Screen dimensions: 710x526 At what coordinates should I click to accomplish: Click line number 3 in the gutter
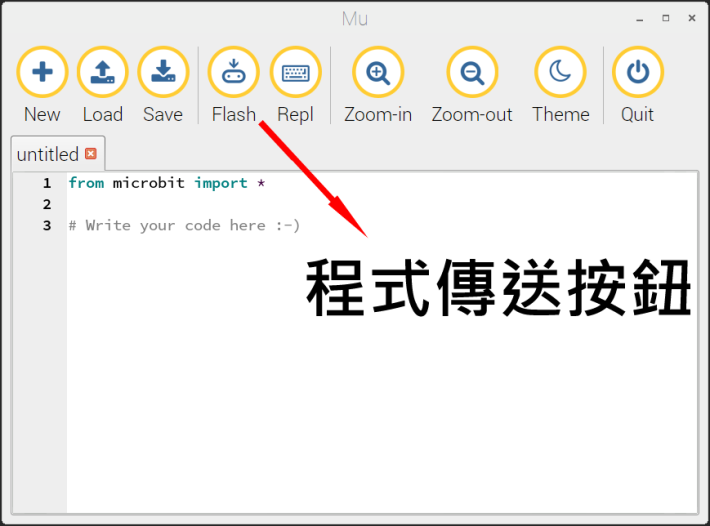point(47,225)
